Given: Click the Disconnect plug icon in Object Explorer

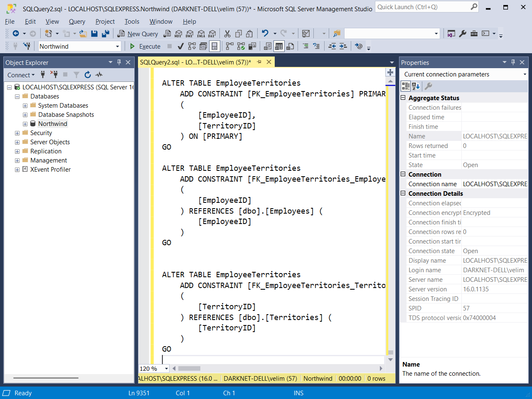Looking at the screenshot, I should pyautogui.click(x=54, y=75).
